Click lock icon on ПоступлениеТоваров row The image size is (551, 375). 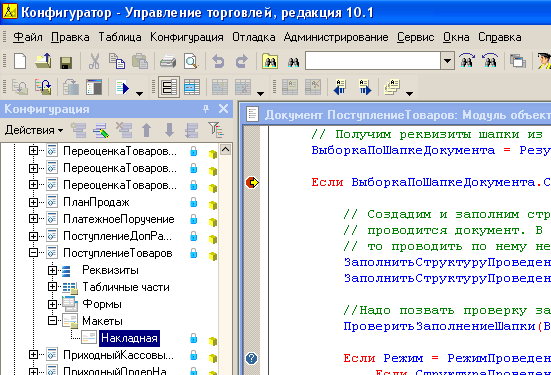[193, 253]
